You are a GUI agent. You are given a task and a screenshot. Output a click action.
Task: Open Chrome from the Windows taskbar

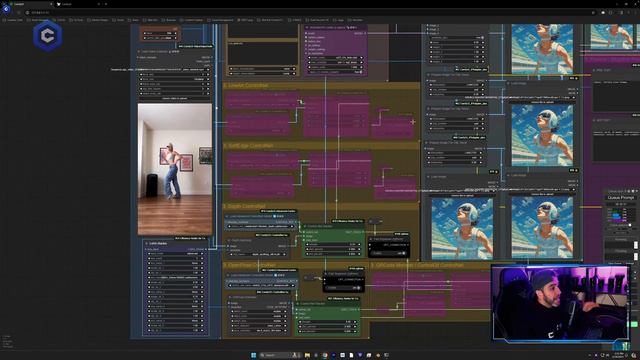coord(325,355)
